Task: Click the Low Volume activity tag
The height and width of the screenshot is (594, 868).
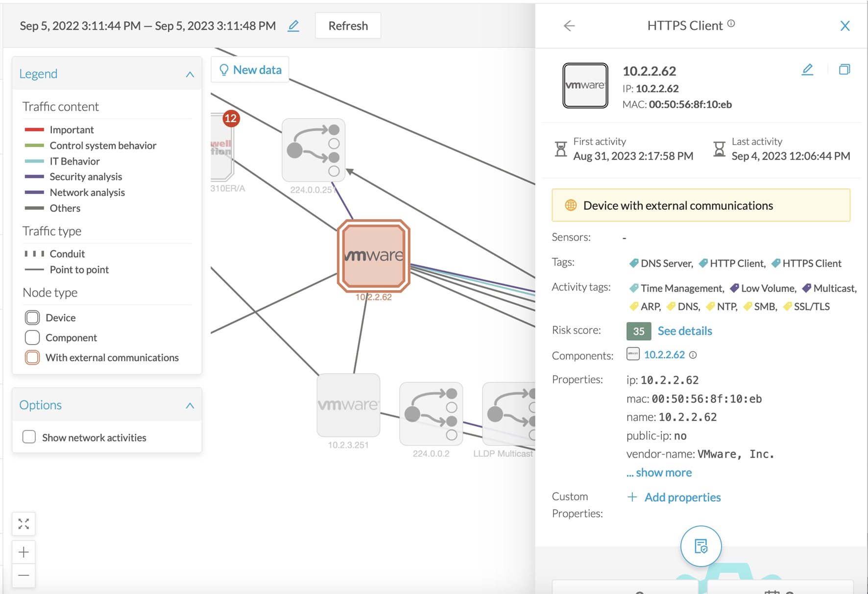Action: [x=763, y=288]
